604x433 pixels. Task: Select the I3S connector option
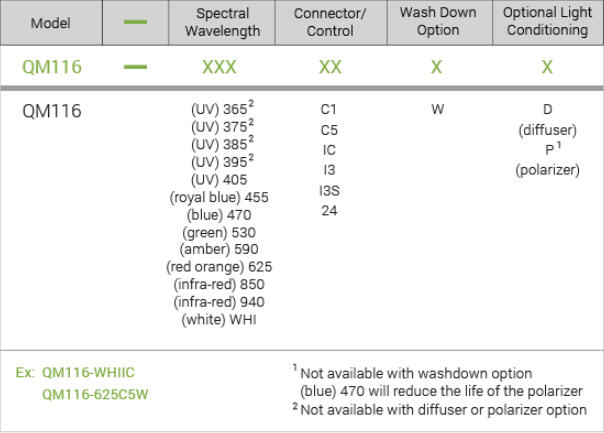coord(329,190)
